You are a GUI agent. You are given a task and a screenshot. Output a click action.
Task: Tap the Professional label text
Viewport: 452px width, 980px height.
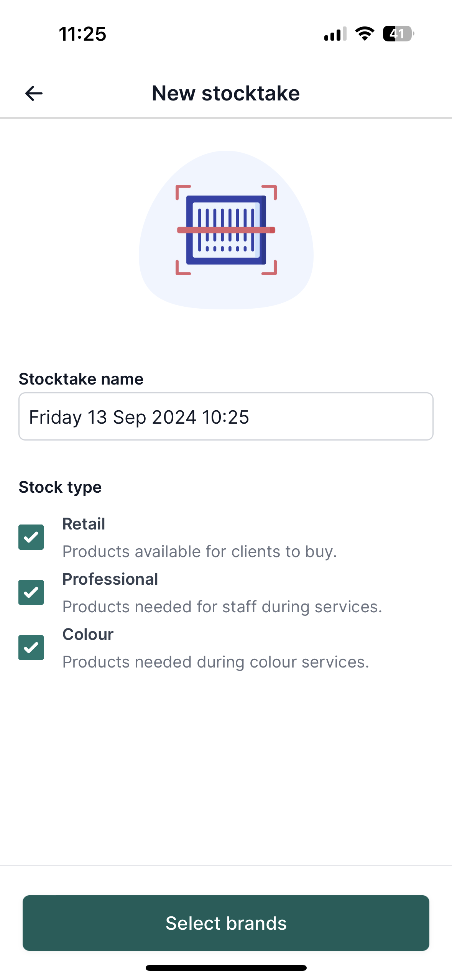click(110, 579)
